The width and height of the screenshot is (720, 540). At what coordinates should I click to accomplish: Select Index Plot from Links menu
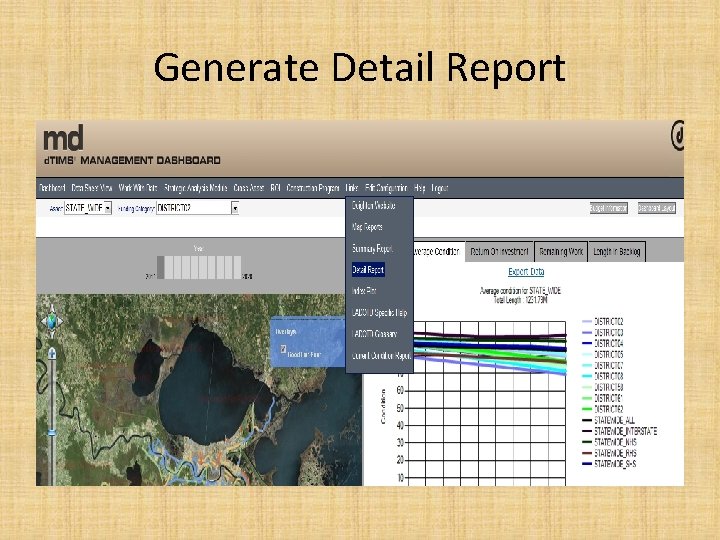click(x=364, y=291)
